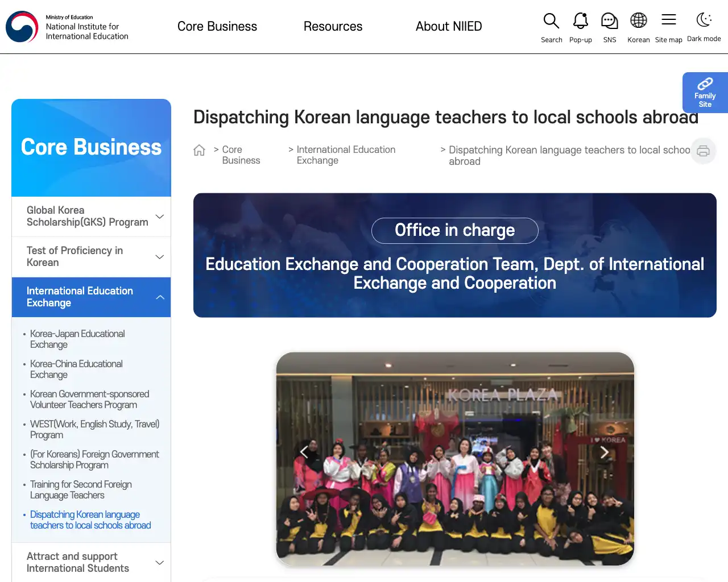Open the About NIIED menu

click(449, 26)
